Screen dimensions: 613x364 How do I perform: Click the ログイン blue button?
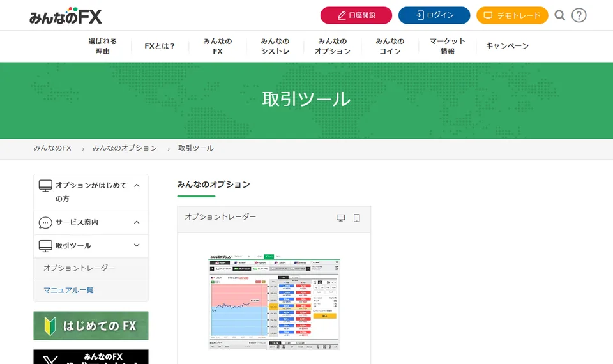coord(434,15)
